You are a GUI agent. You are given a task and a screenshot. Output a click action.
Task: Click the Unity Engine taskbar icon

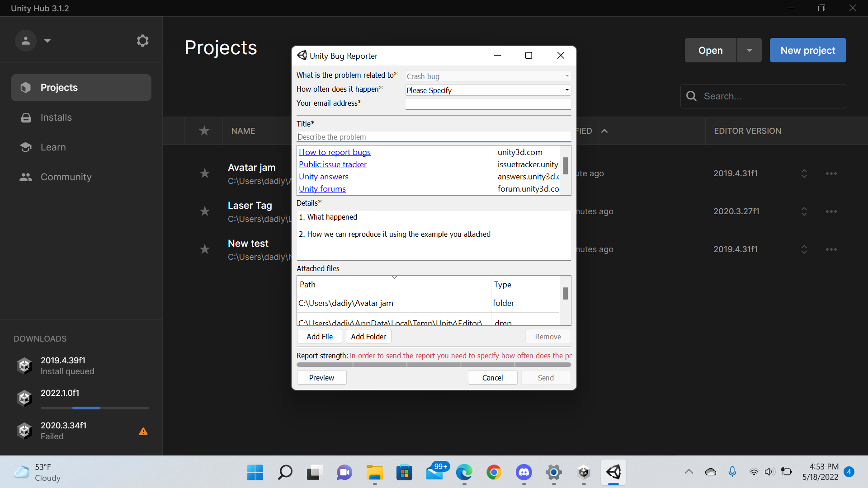click(613, 472)
